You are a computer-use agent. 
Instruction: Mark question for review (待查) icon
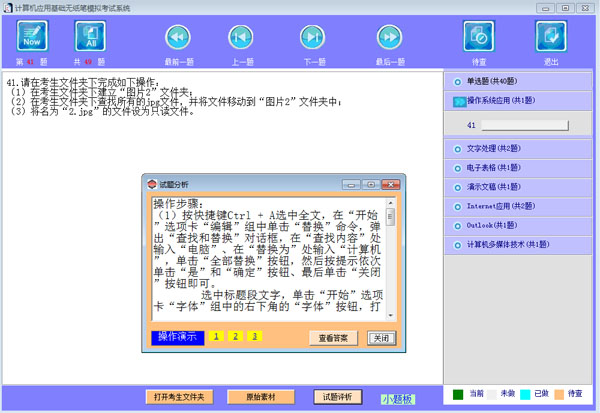[x=479, y=38]
